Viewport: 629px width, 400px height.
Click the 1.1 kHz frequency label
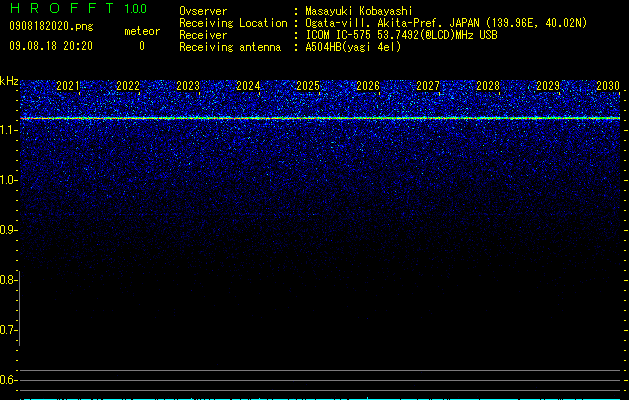click(8, 130)
